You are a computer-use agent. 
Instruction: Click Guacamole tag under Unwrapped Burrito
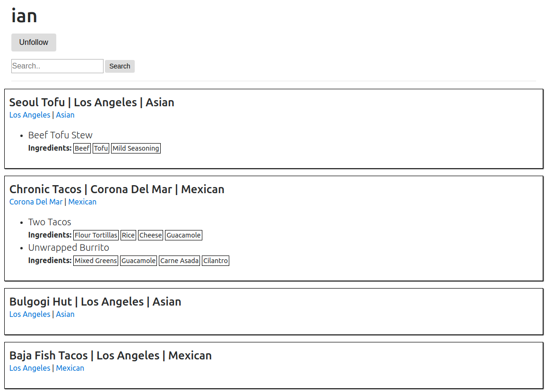139,261
